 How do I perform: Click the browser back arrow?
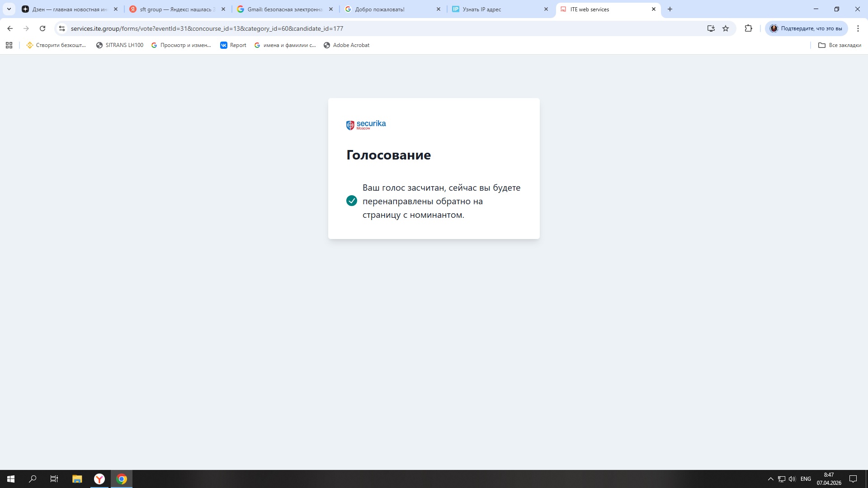[10, 28]
